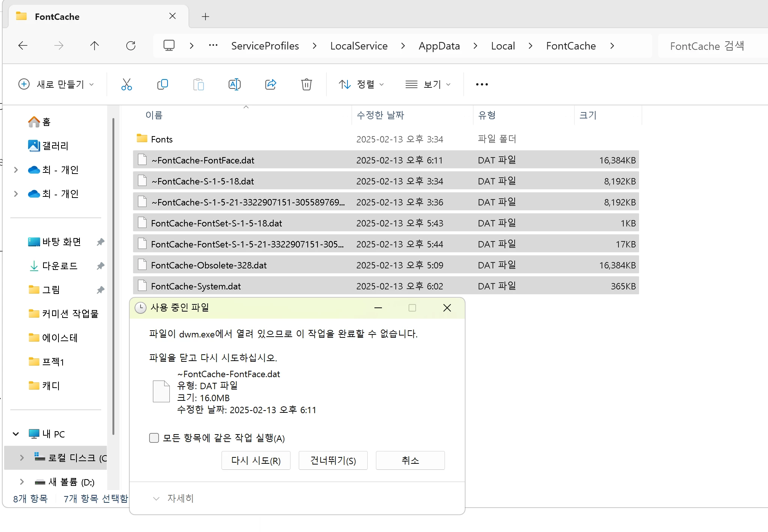Click the Share icon in toolbar

(270, 84)
